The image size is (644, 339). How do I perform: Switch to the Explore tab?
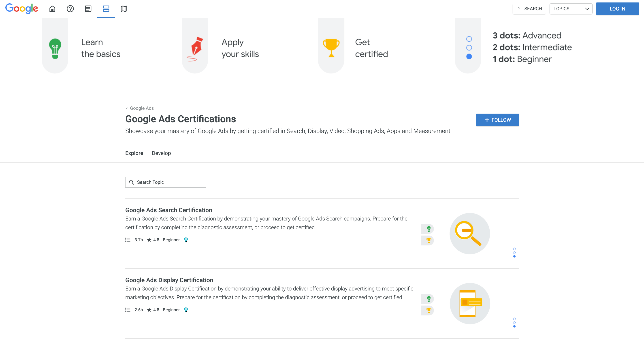(x=134, y=153)
